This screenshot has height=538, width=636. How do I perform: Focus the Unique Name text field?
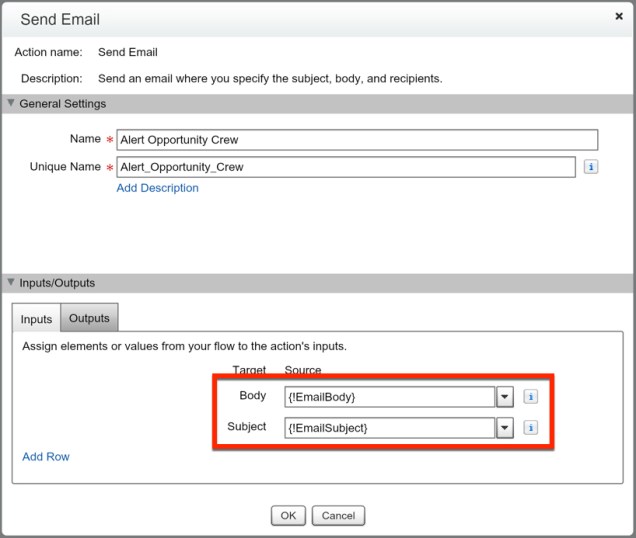[346, 167]
